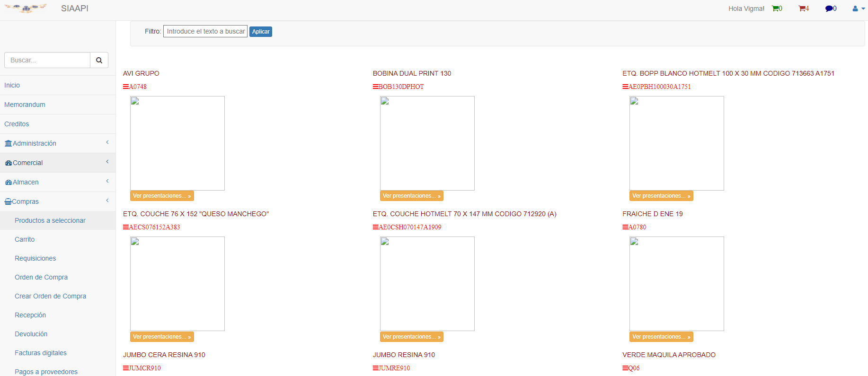
Task: Click list icon beside AE0PBH100030A1751
Action: 625,87
